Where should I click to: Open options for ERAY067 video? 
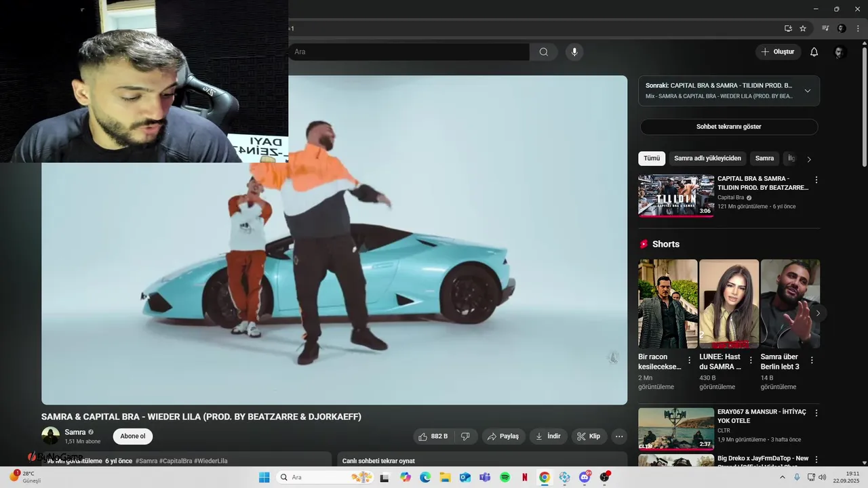click(816, 413)
